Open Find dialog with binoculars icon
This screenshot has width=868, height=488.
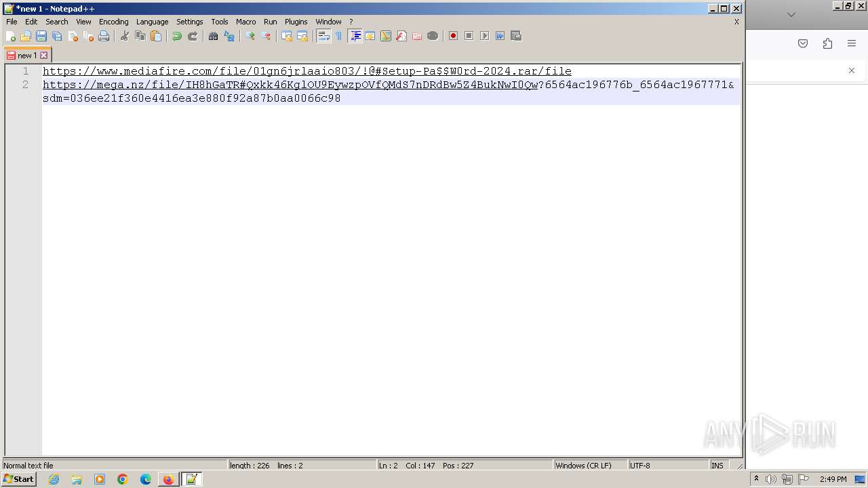[214, 36]
